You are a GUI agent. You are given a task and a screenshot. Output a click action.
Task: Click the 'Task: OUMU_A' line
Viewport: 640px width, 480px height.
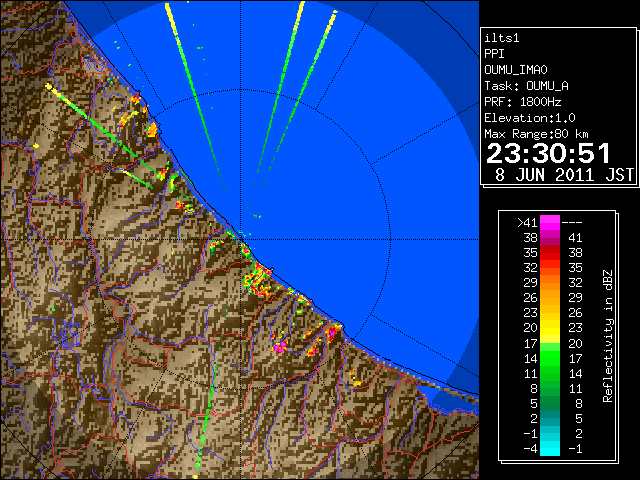click(x=526, y=86)
